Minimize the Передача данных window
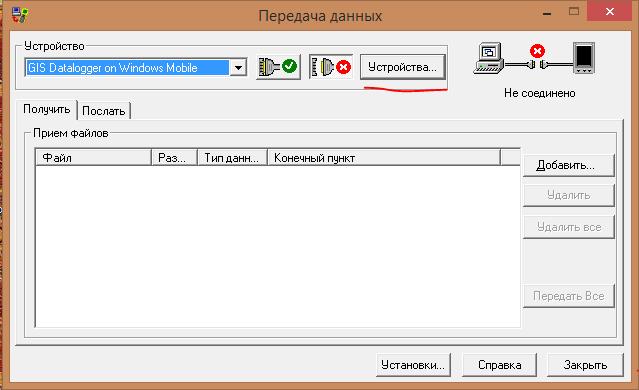This screenshot has width=639, height=390. pyautogui.click(x=547, y=13)
